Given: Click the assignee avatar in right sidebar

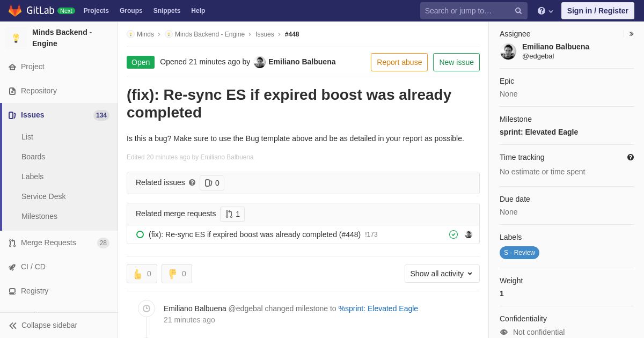Looking at the screenshot, I should click(508, 52).
